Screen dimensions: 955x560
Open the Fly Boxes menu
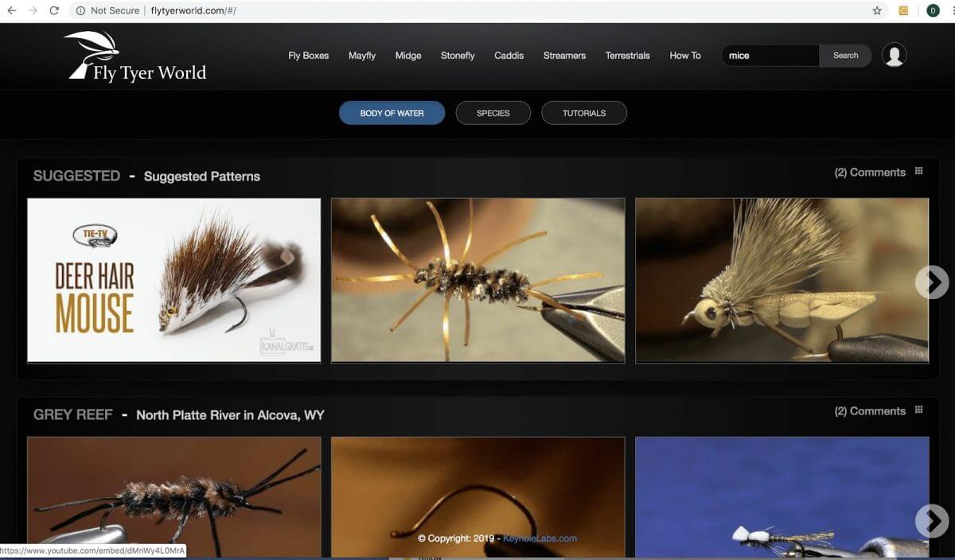click(308, 56)
